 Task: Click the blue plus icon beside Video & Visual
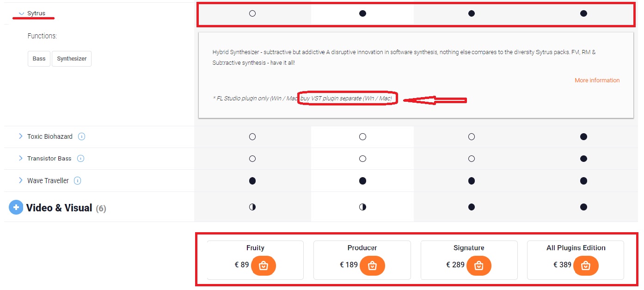pos(16,208)
